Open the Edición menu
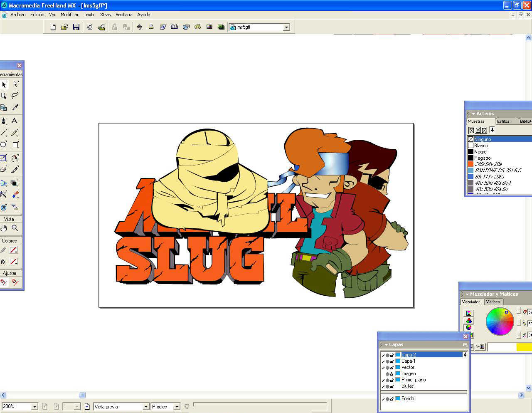The width and height of the screenshot is (532, 413). (x=37, y=15)
